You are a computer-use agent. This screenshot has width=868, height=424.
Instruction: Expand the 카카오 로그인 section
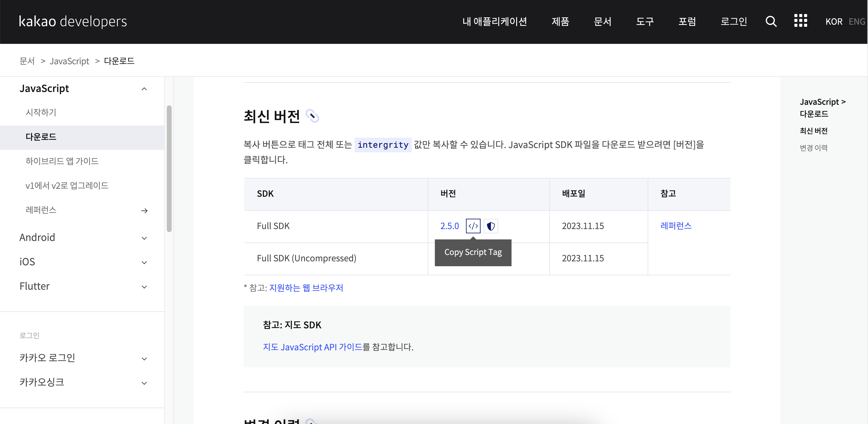click(x=145, y=359)
